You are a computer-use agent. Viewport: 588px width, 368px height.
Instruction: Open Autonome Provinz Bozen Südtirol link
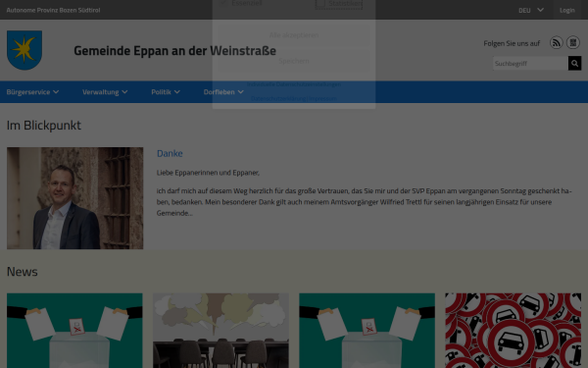[53, 10]
